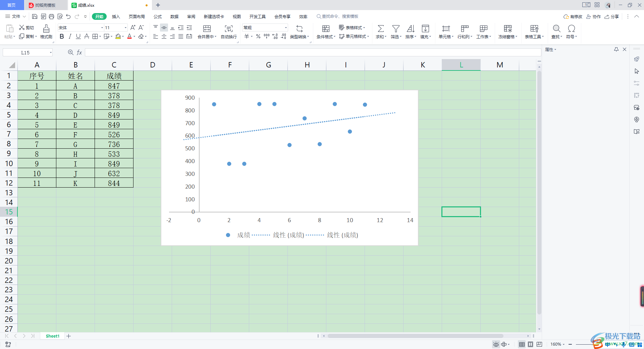
Task: Click the insert function fx icon
Action: point(79,52)
